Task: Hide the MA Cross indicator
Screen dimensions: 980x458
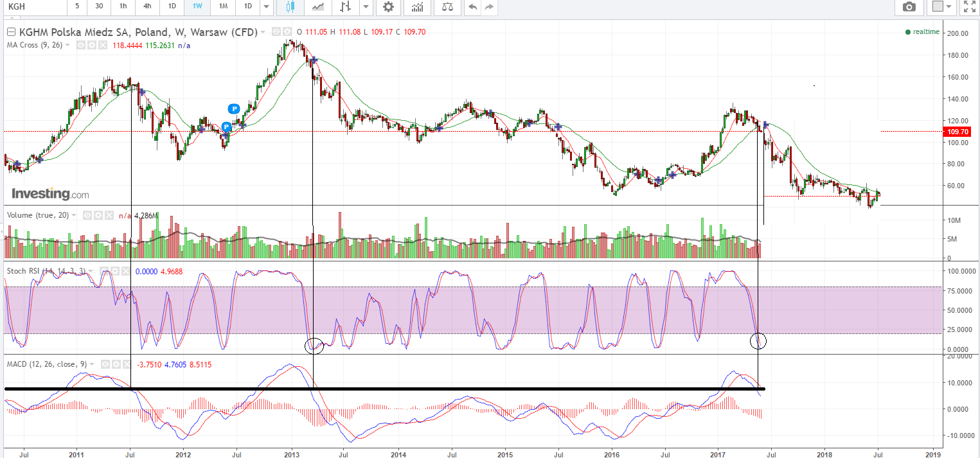Action: pos(82,46)
